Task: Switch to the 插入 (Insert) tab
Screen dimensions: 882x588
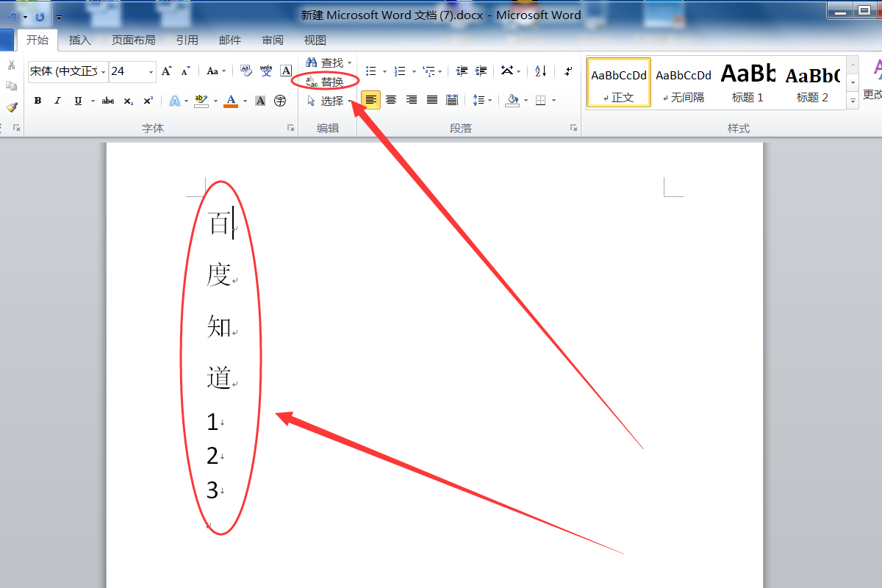Action: 80,40
